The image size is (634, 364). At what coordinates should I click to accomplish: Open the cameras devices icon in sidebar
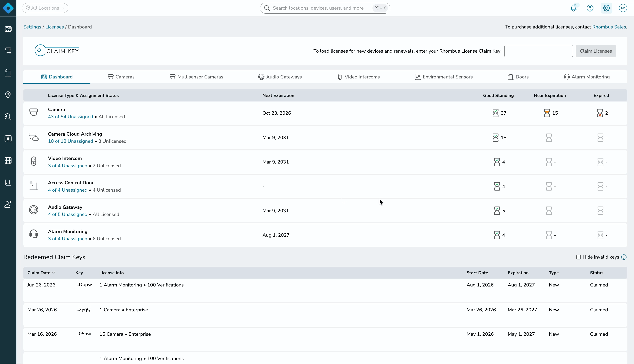[x=8, y=51]
